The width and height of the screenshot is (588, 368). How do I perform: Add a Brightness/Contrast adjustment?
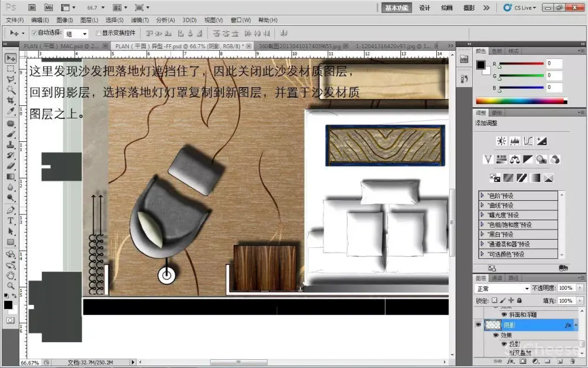coord(501,141)
